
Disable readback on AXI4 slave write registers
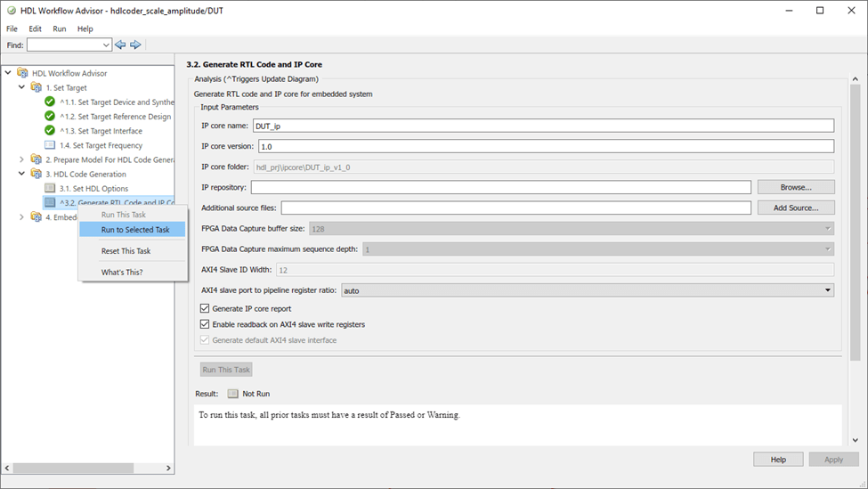coord(206,324)
